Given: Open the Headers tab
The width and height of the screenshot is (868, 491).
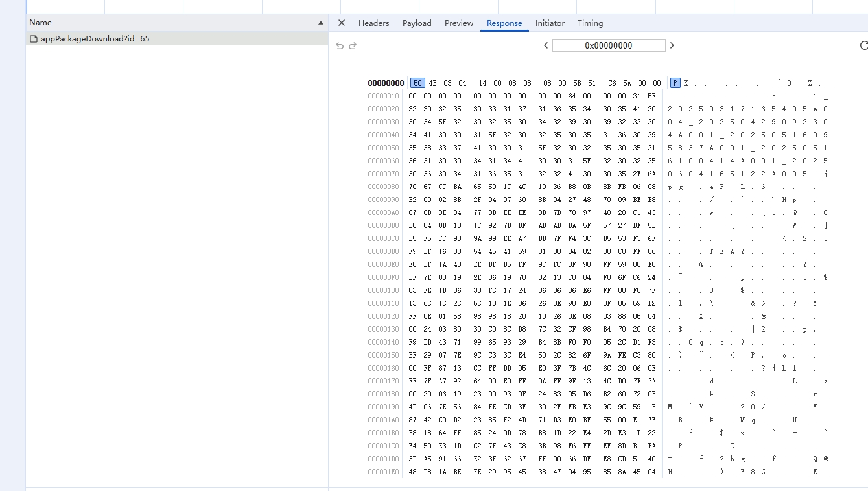Looking at the screenshot, I should point(374,23).
